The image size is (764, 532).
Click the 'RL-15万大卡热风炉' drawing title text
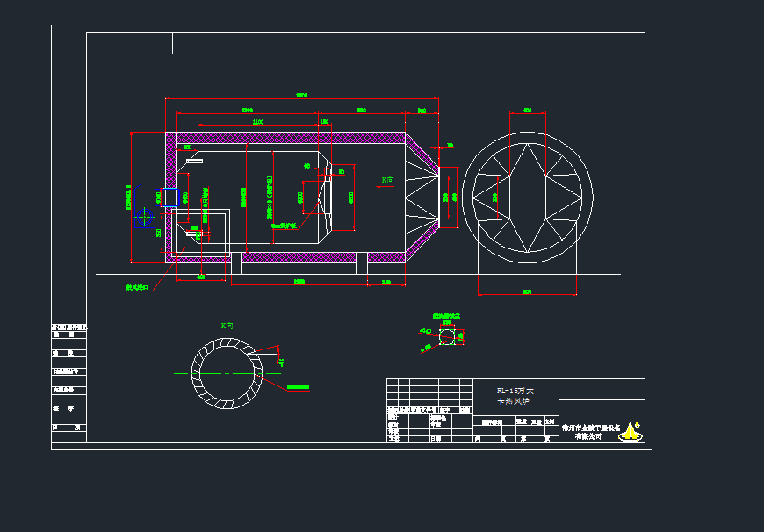[515, 395]
